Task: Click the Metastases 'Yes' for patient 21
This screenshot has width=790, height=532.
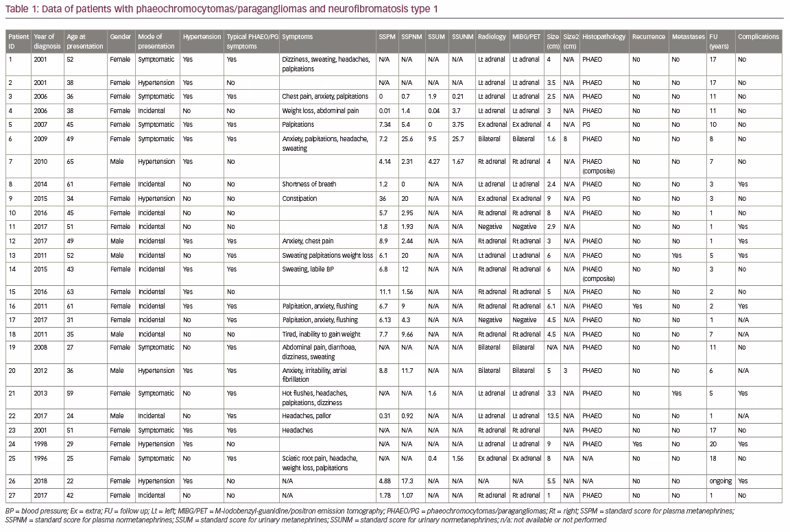Action: [677, 394]
